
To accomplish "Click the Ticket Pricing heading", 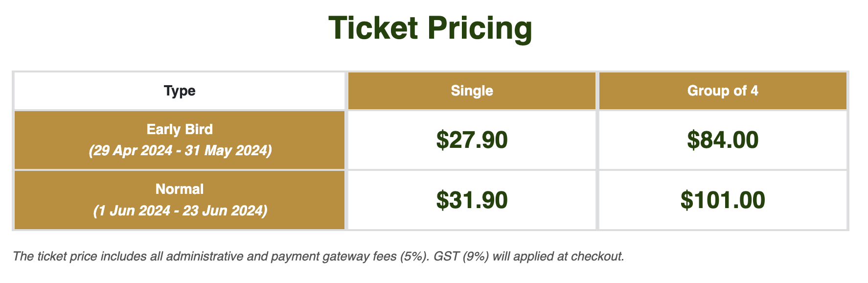I will (430, 28).
